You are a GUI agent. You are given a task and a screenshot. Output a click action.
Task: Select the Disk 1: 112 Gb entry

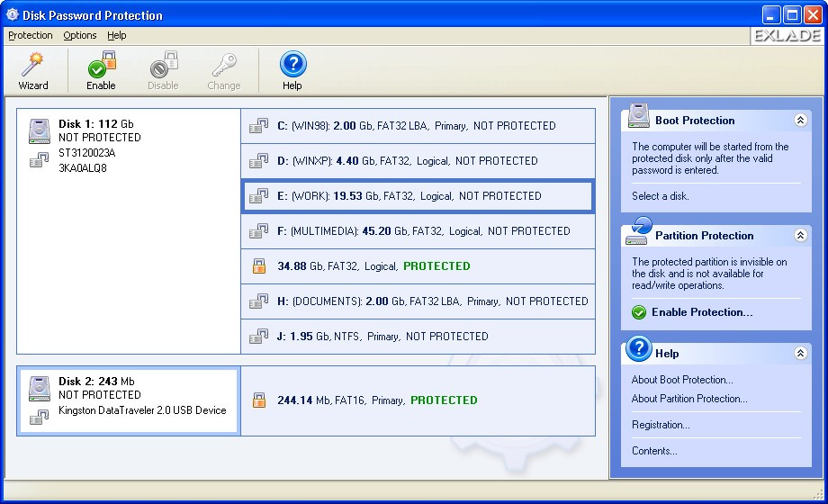[129, 231]
